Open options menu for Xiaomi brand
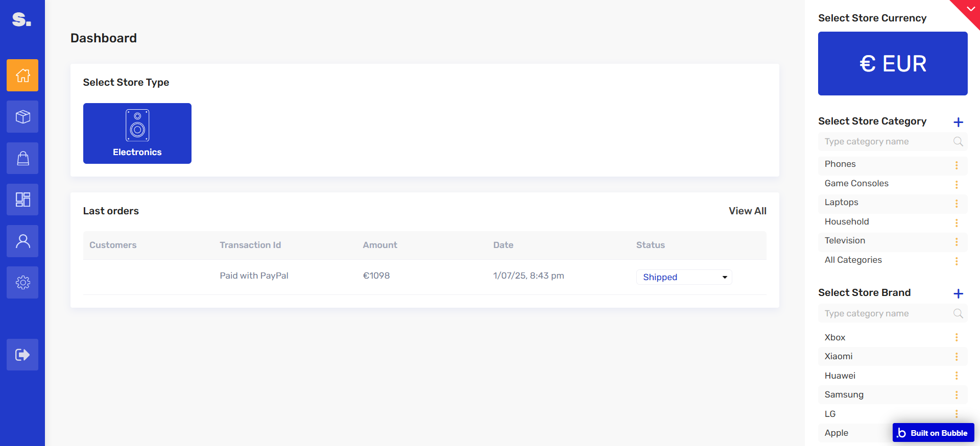The height and width of the screenshot is (446, 980). 957,357
